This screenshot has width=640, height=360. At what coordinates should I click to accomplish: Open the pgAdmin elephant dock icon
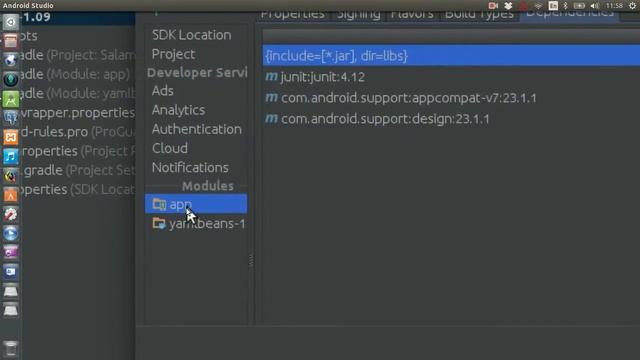coord(11,118)
